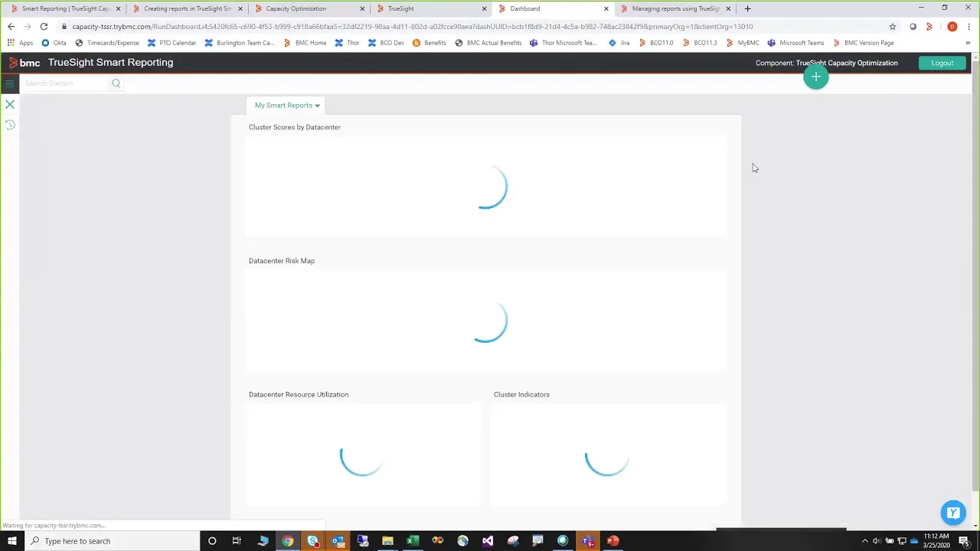Screen dimensions: 980x551
Task: Open the Timecards/Expense bookmark
Action: point(107,43)
